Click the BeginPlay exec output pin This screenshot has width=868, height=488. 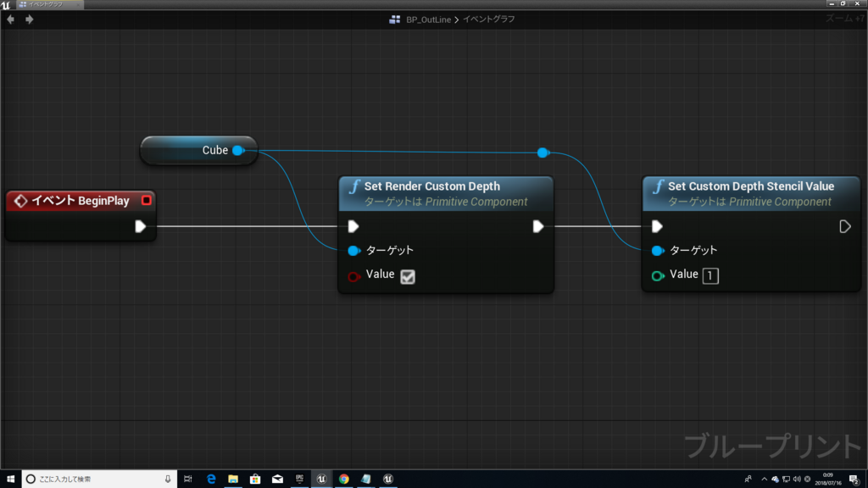pos(140,226)
